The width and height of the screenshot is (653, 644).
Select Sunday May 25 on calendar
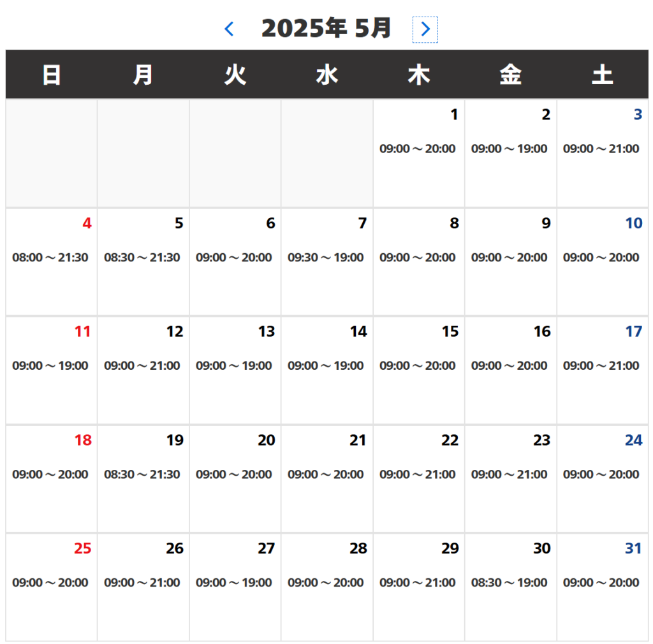[x=52, y=587]
